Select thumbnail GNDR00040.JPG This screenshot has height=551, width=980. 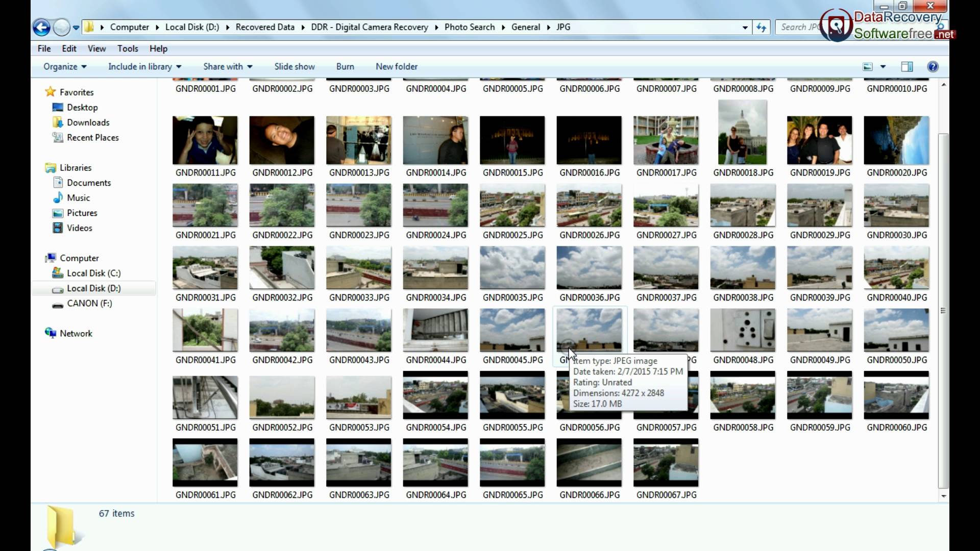coord(896,268)
